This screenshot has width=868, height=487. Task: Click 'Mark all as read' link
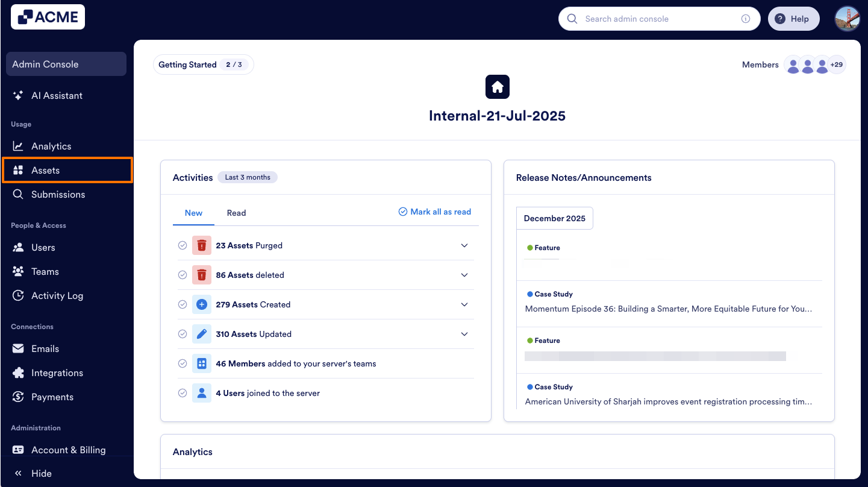(x=434, y=212)
